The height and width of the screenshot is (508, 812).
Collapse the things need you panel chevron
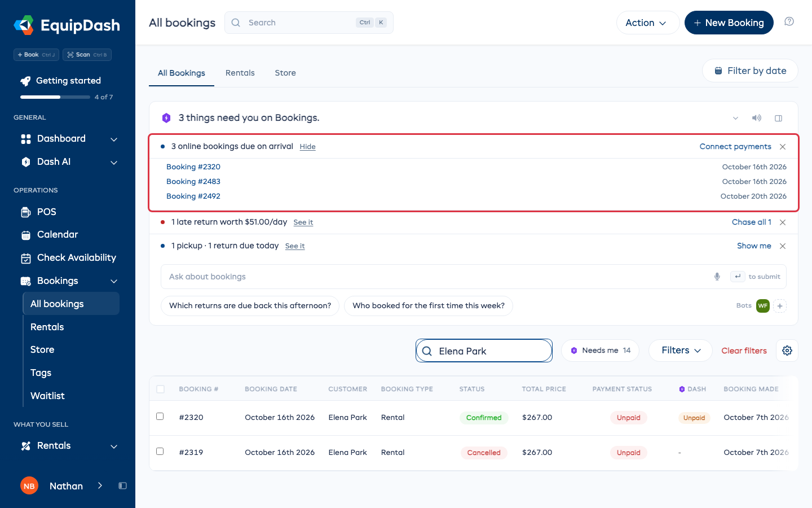[735, 118]
